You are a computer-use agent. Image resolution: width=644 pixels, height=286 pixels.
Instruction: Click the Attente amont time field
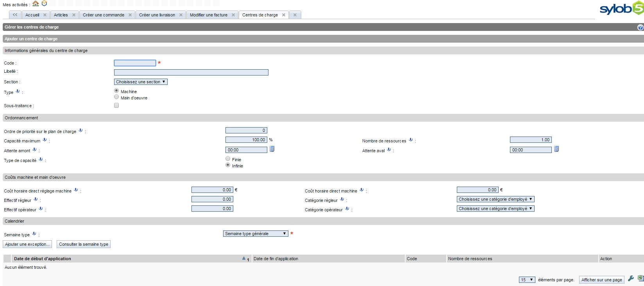tap(246, 150)
